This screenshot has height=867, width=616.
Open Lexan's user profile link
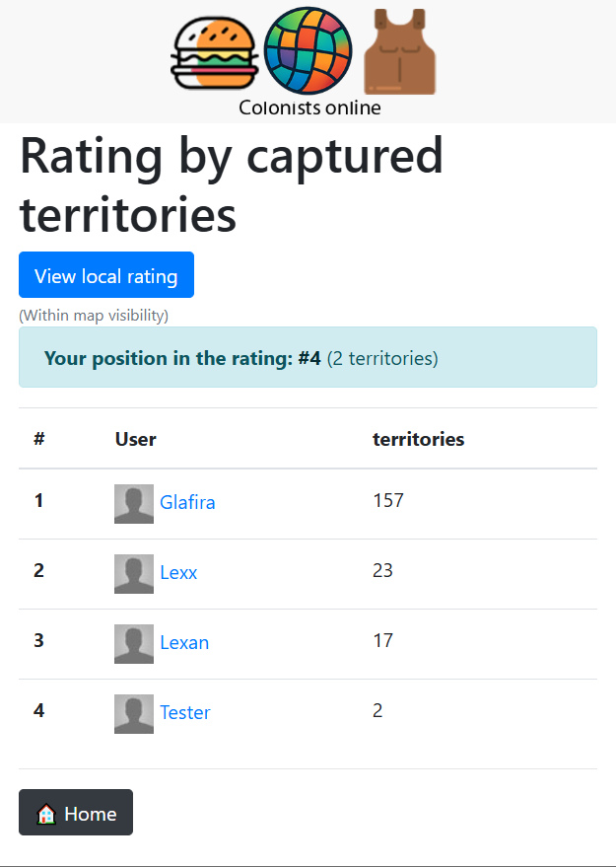click(x=184, y=643)
